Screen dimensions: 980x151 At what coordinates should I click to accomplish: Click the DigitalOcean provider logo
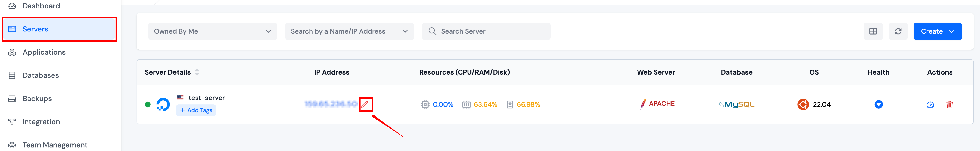(x=163, y=104)
